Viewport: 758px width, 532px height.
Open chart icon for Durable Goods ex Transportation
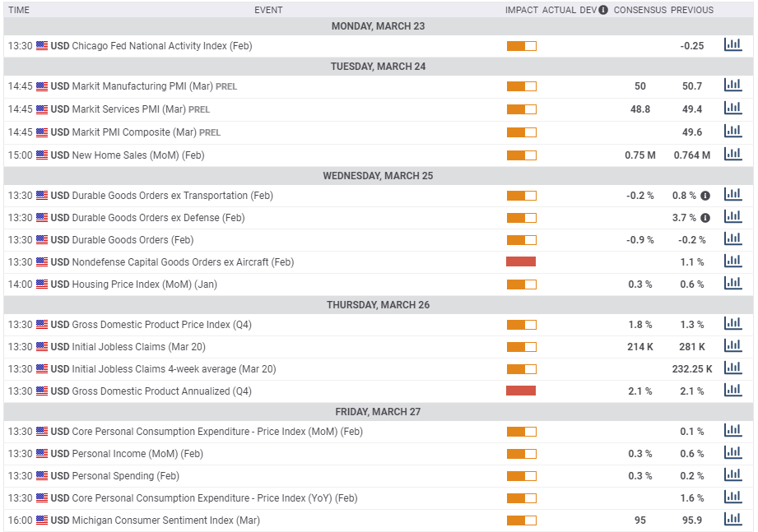[x=732, y=195]
